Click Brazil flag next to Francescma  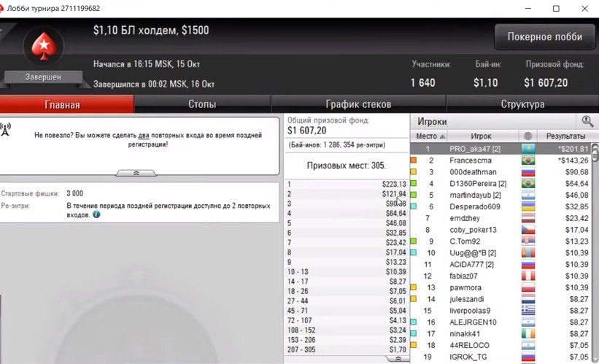[528, 160]
